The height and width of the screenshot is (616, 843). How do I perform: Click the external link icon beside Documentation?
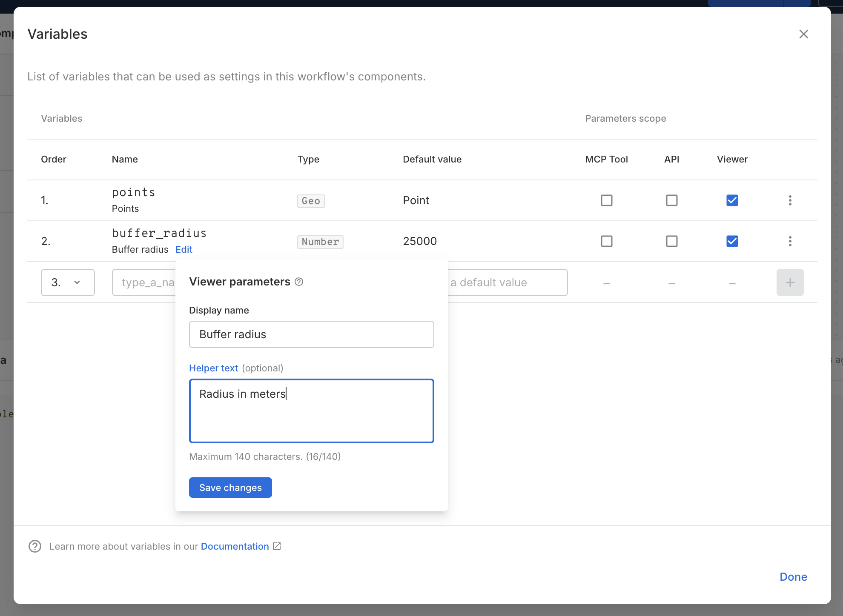pyautogui.click(x=277, y=546)
